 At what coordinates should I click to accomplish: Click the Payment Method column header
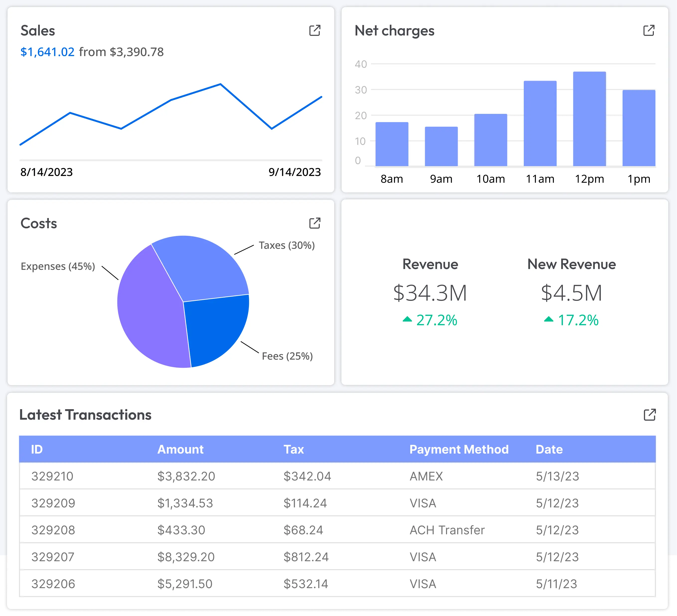(459, 449)
